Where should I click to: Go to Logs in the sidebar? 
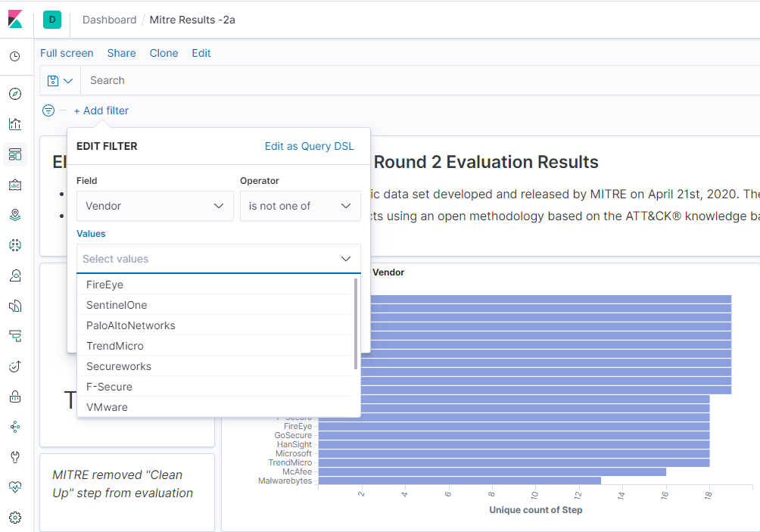click(x=15, y=306)
